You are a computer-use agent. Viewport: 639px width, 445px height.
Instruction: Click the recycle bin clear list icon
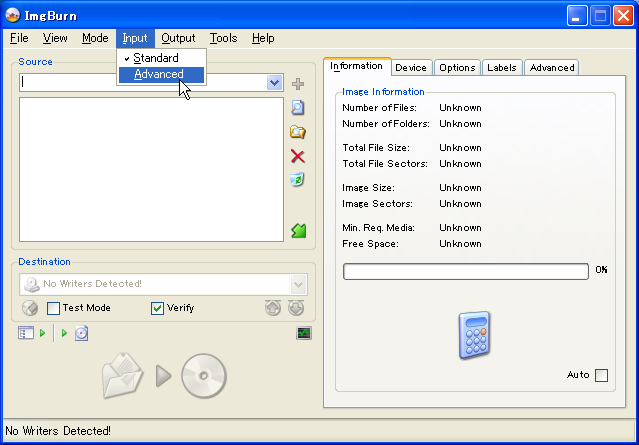297,180
